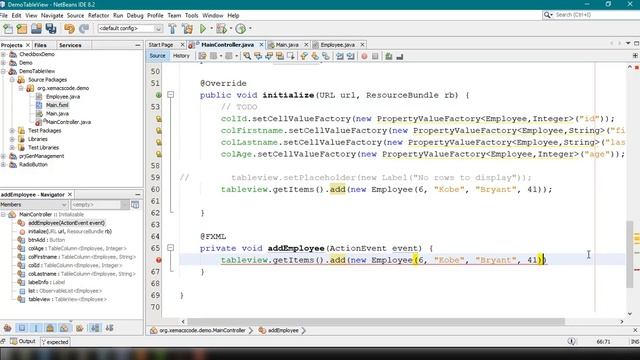Click the editor's Comment icon
Image resolution: width=640 pixels, height=360 pixels.
pyautogui.click(x=389, y=56)
